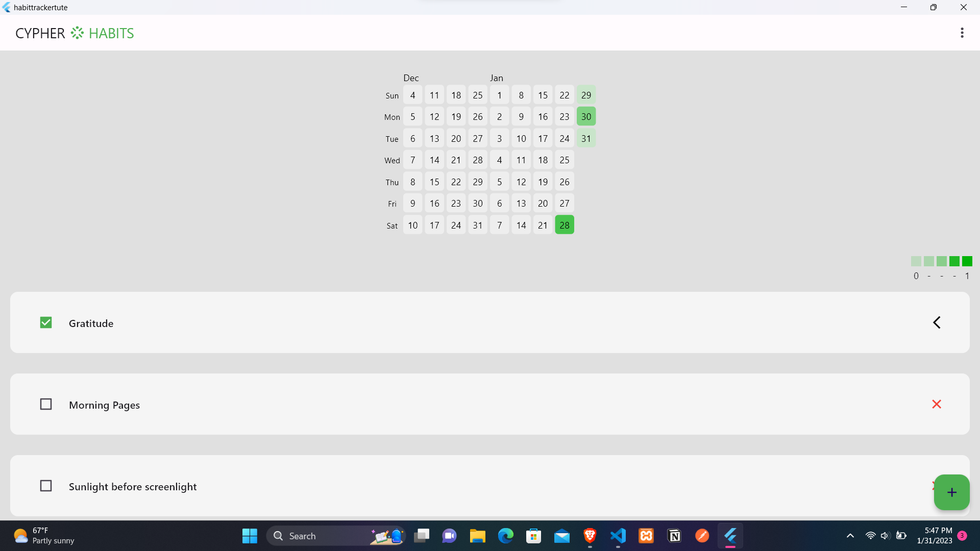Click the three-dot settings menu icon
980x551 pixels.
[963, 32]
